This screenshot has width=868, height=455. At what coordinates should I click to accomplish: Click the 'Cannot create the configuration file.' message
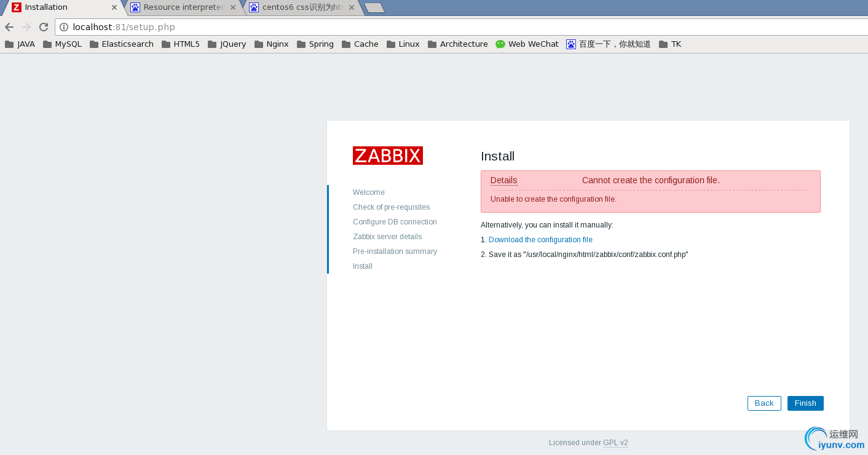[651, 180]
